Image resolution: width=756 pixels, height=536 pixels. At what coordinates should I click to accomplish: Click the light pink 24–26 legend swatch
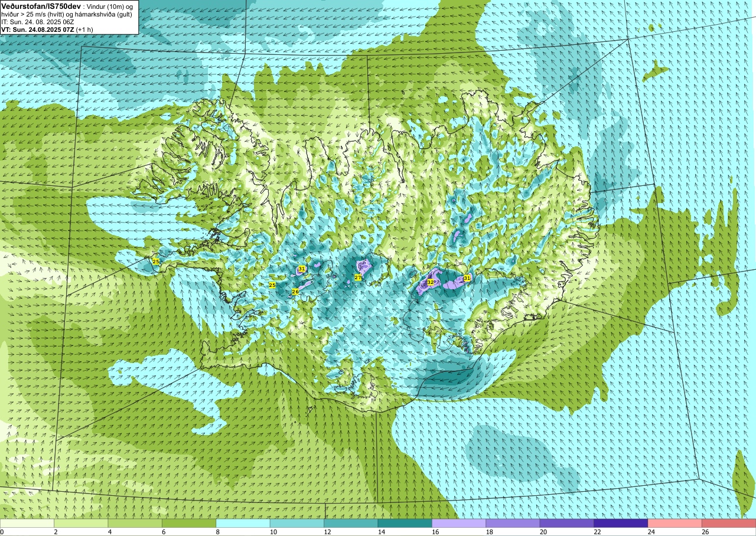tap(675, 523)
